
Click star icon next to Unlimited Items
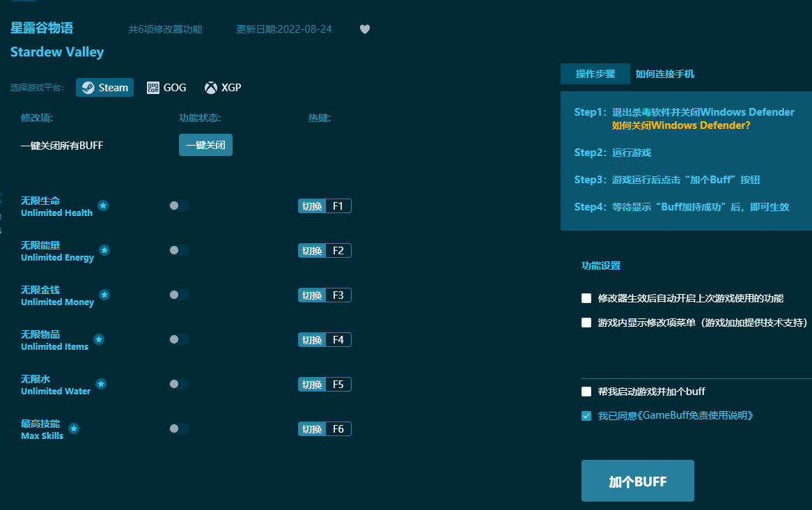[99, 339]
